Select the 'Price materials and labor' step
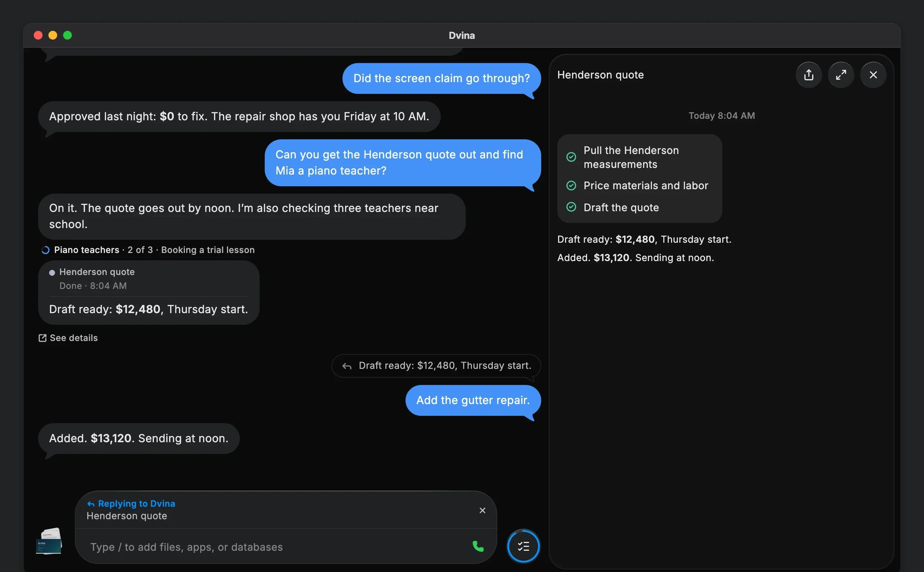The height and width of the screenshot is (572, 924). [637, 186]
